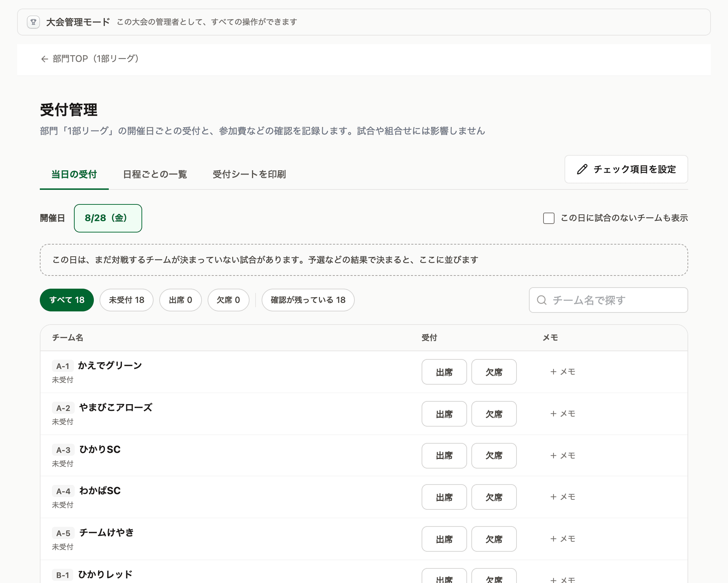The height and width of the screenshot is (583, 728).
Task: Mark やまびこアローズ as 欠席
Action: pyautogui.click(x=494, y=414)
